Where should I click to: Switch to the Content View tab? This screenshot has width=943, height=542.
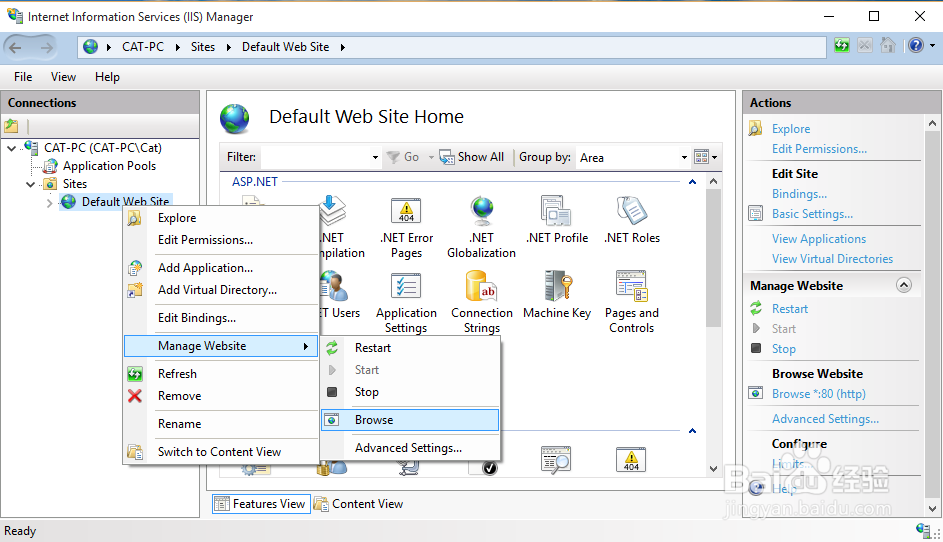click(x=359, y=504)
